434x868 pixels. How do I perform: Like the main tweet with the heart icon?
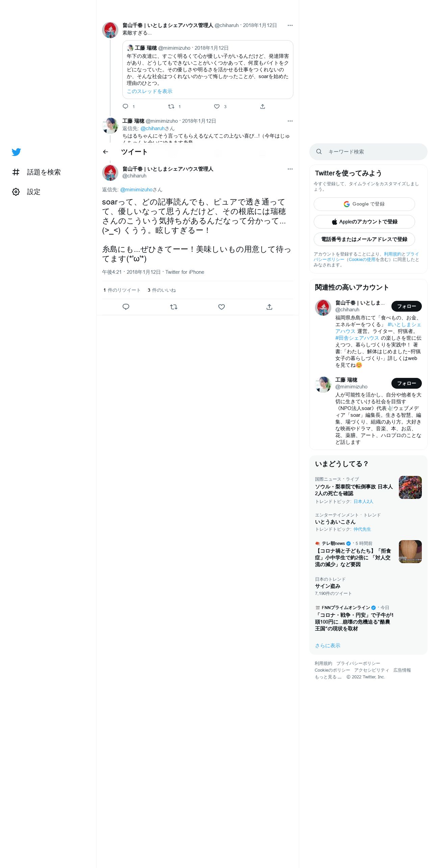coord(221,307)
